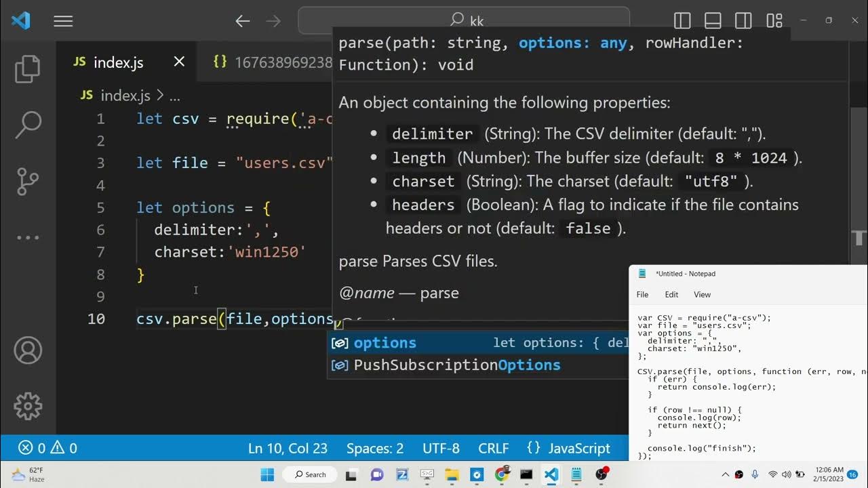Click the hamburger application menu
The image size is (868, 488).
pos(63,21)
